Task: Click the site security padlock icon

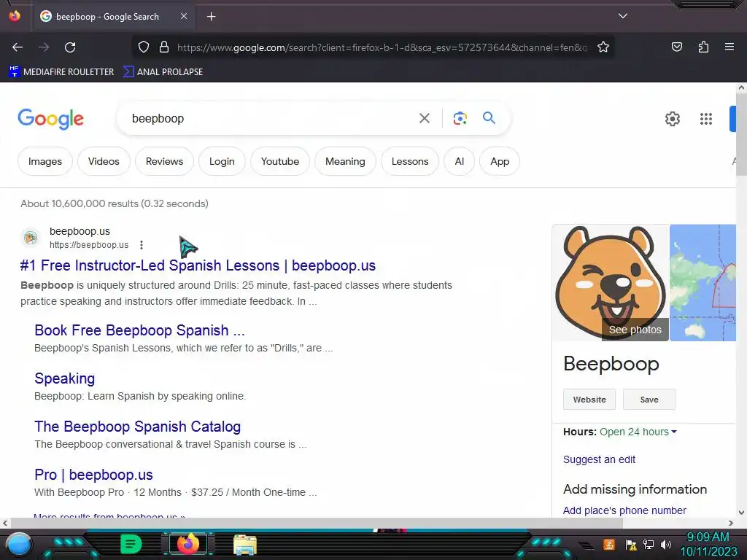Action: click(x=164, y=47)
